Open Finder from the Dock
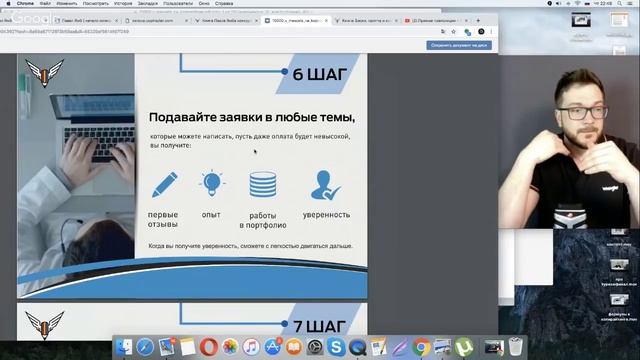Viewport: 640px width, 360px height. pos(124,347)
